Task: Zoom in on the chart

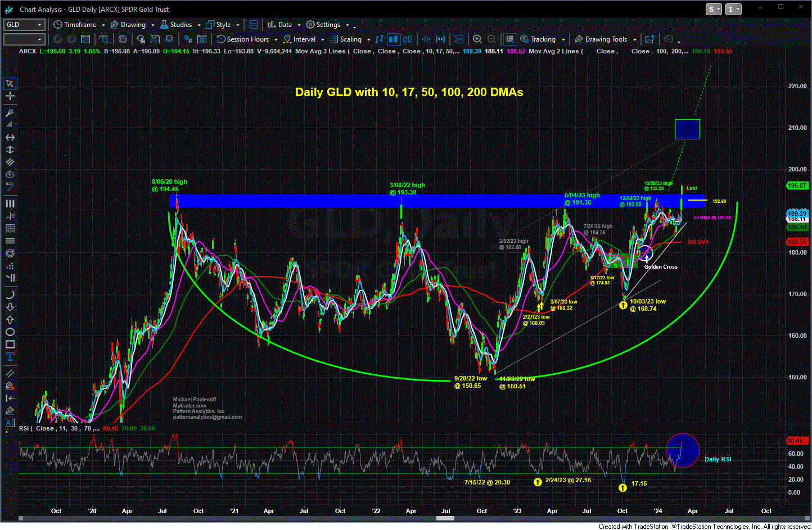Action: tap(477, 39)
